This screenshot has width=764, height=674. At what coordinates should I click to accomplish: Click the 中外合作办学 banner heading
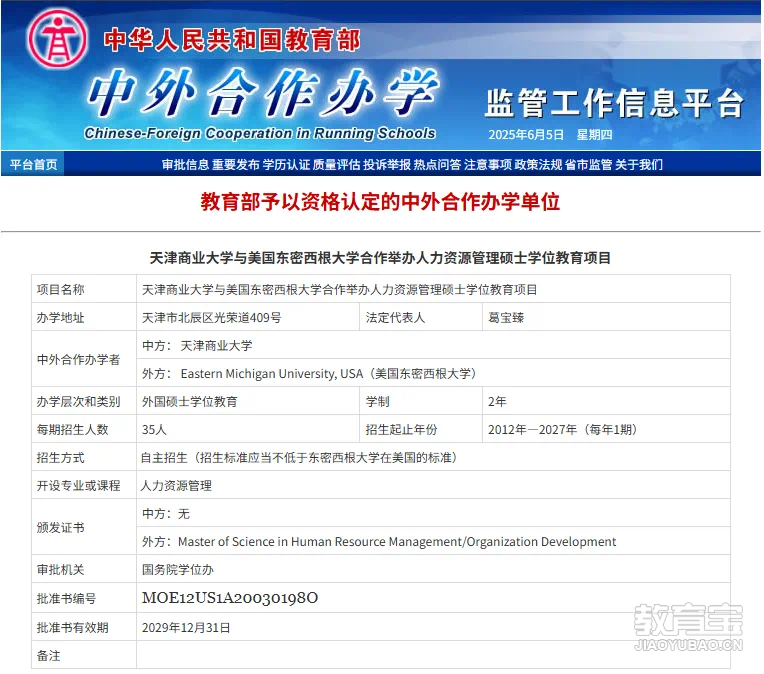[263, 93]
